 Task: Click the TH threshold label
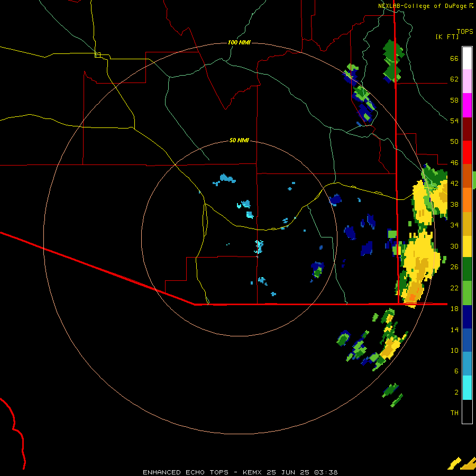pos(454,413)
